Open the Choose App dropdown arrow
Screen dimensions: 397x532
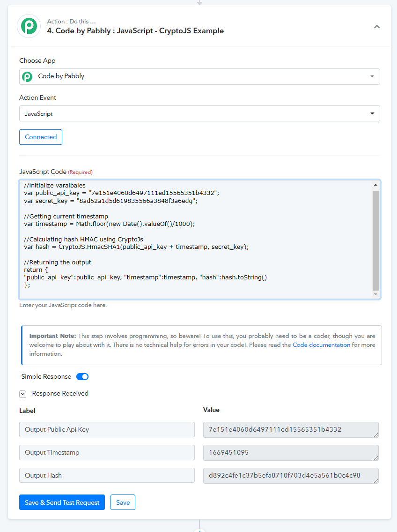coord(372,76)
